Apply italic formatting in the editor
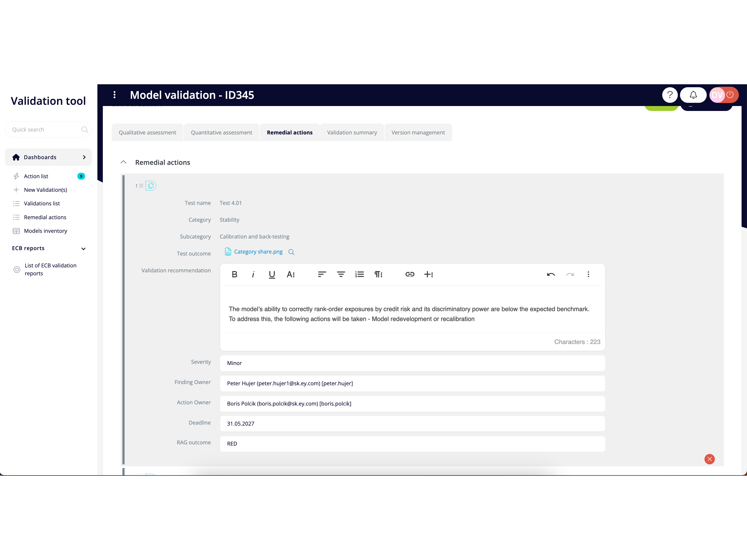 (253, 274)
